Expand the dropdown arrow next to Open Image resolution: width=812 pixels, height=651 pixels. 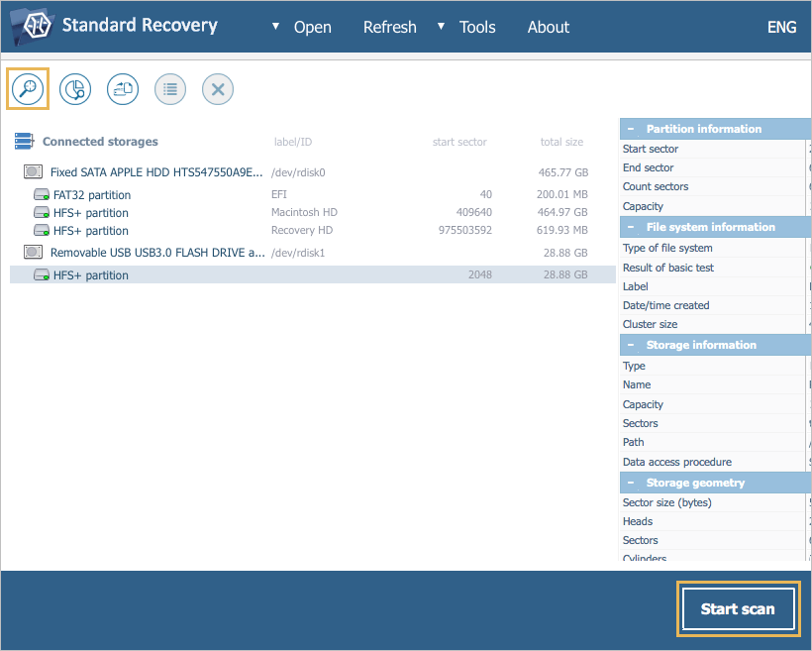[275, 27]
